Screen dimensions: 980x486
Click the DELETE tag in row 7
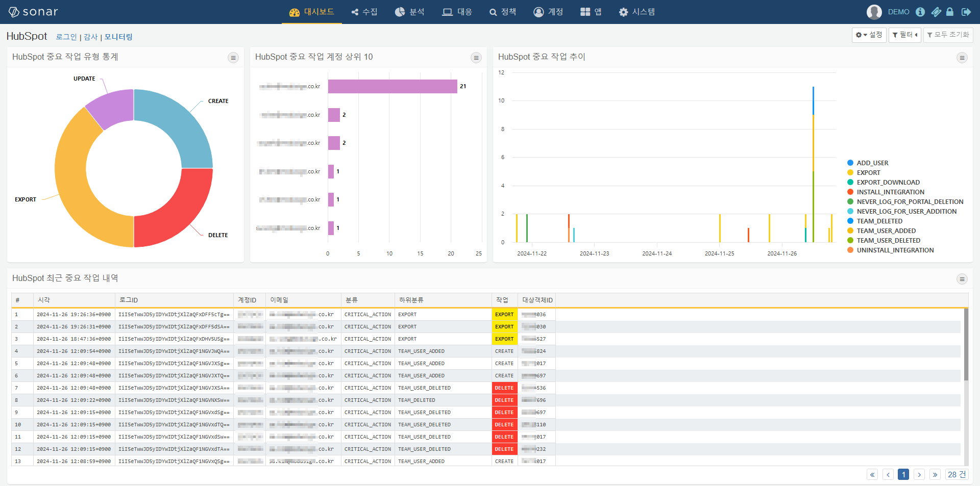[x=504, y=388]
